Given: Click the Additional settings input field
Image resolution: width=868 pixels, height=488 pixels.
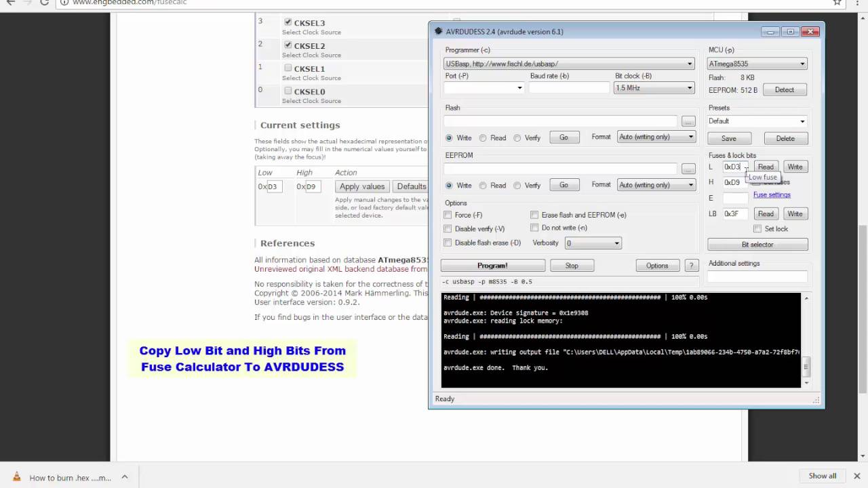Looking at the screenshot, I should coord(757,277).
